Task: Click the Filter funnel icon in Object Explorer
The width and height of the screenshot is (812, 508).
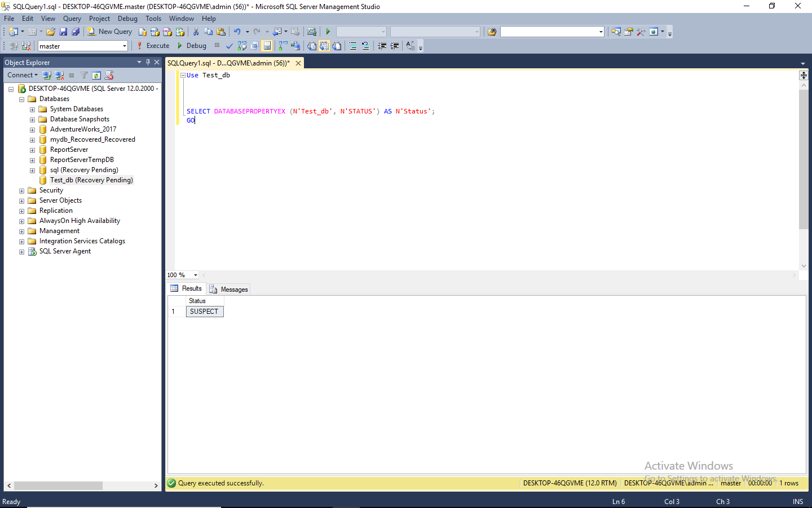Action: [x=84, y=75]
